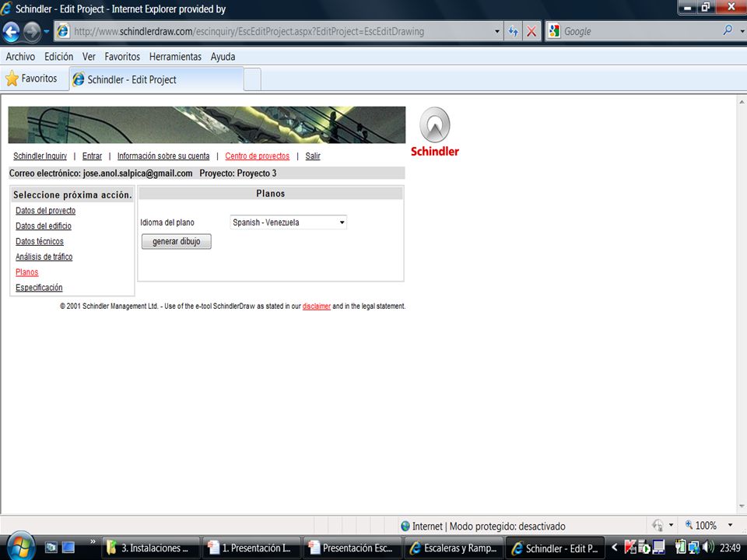Click the 23:49 taskbar clock
747x560 pixels.
coord(730,548)
